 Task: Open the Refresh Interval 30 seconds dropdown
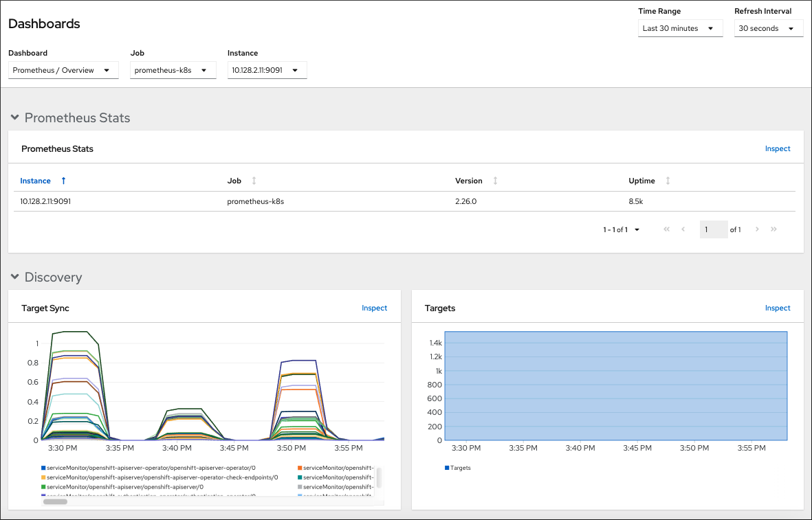click(768, 29)
